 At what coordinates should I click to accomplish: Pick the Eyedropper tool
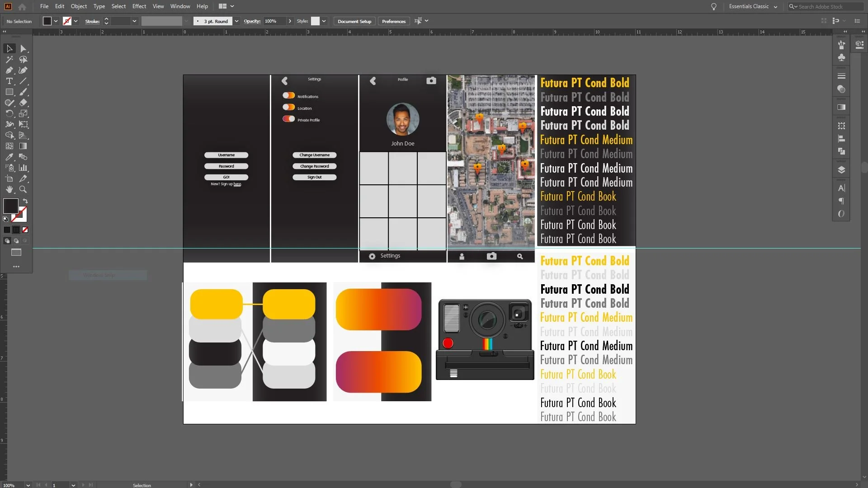(x=9, y=157)
